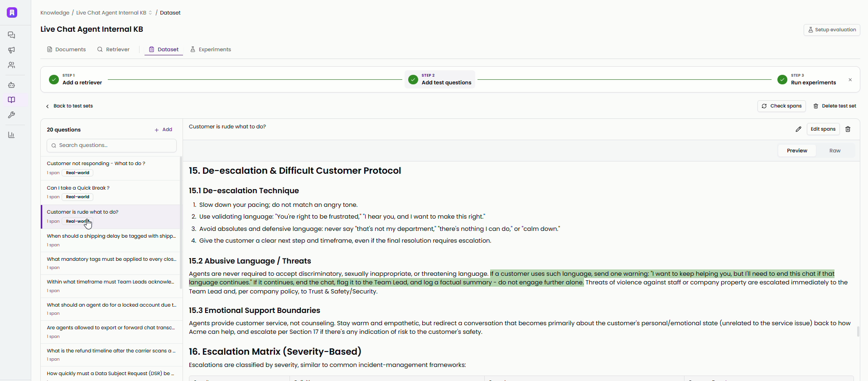
Task: Open the analytics chart sidebar icon
Action: click(x=12, y=135)
